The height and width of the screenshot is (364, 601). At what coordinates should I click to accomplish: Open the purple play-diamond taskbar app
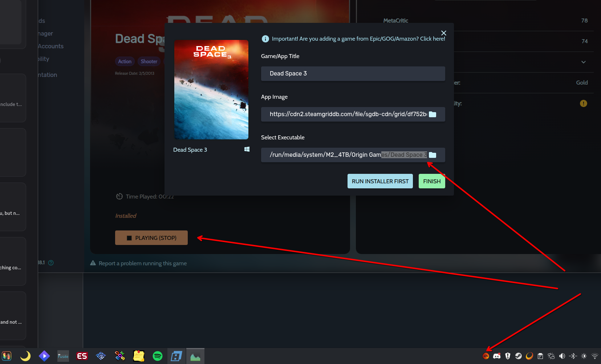coord(44,356)
